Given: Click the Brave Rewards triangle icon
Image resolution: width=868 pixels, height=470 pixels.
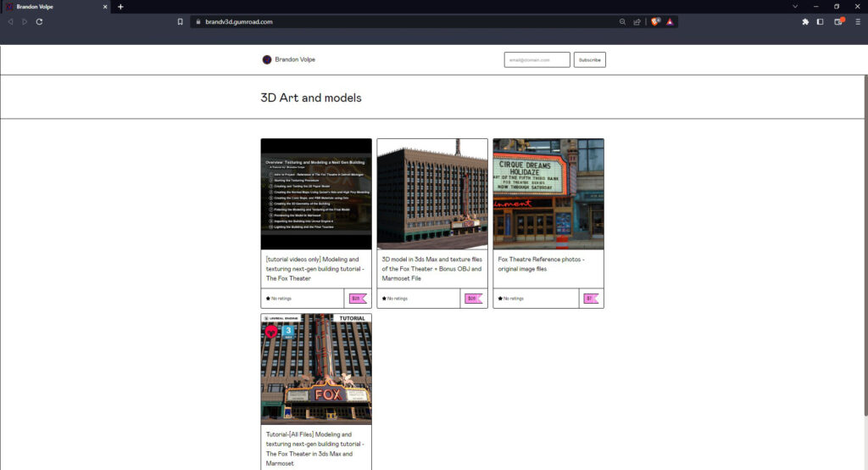Looking at the screenshot, I should [x=669, y=21].
